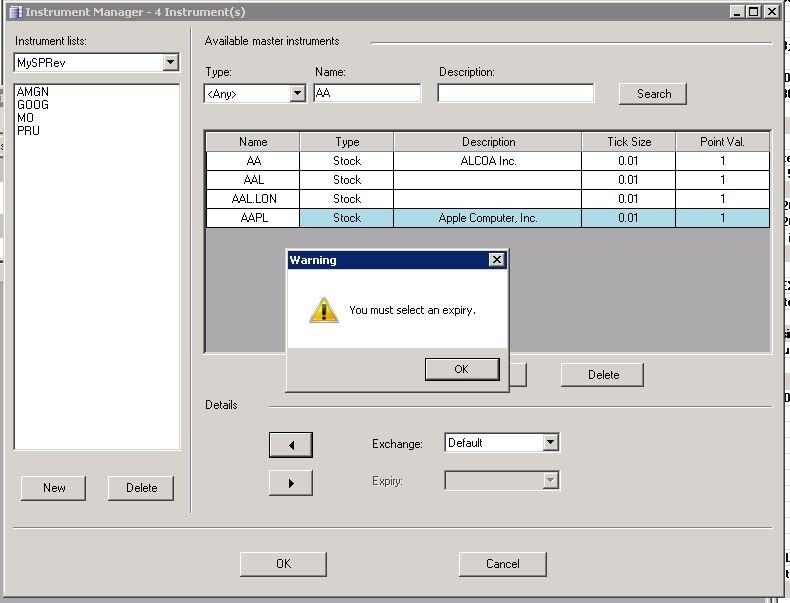Click Delete under the instrument lists

pyautogui.click(x=141, y=488)
